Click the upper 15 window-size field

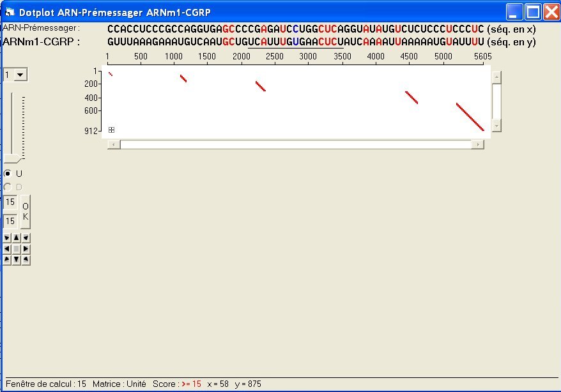click(x=10, y=202)
